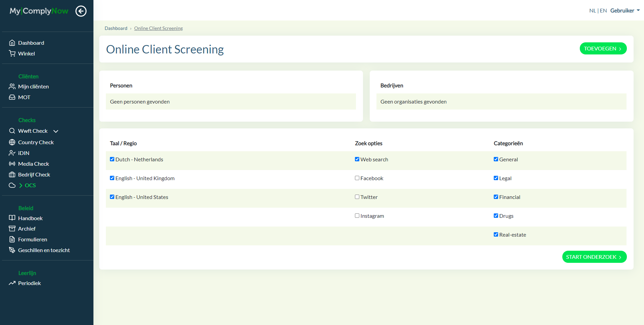Click the Country Check globe icon
The image size is (644, 325).
[x=12, y=142]
